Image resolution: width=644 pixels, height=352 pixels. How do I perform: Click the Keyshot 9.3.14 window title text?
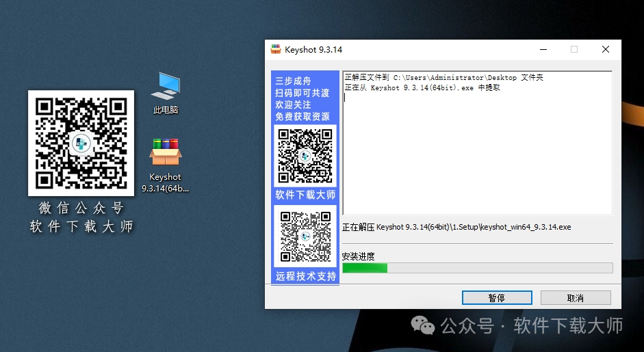pyautogui.click(x=313, y=50)
